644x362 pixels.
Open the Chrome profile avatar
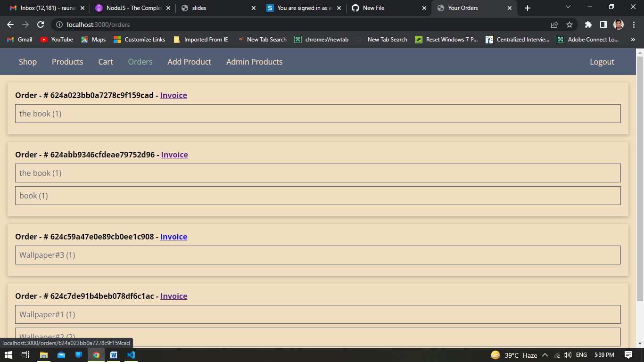(x=618, y=25)
